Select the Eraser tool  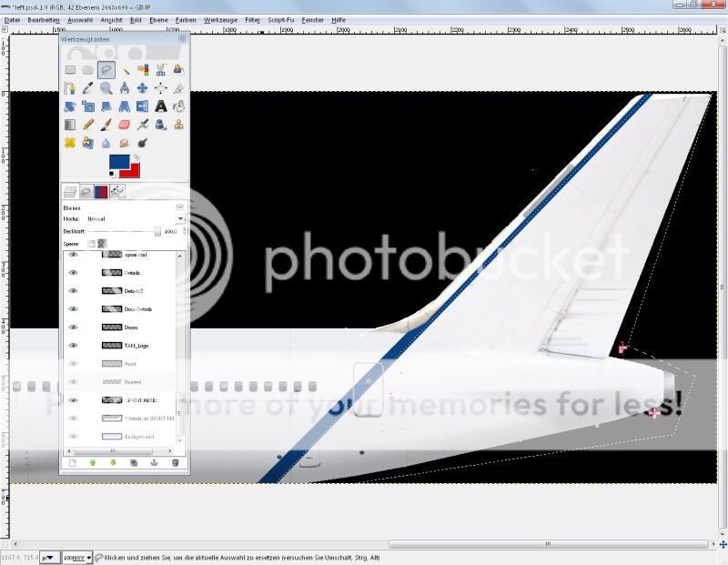(125, 125)
